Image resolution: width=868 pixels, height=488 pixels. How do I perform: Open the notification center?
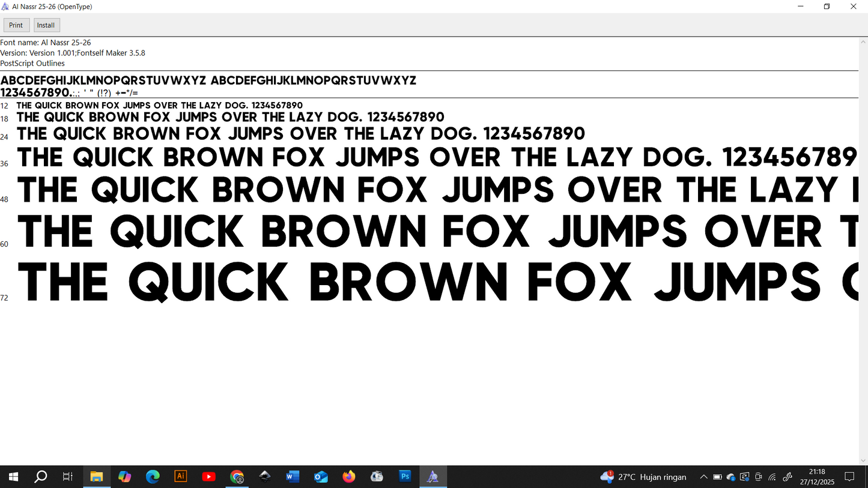pyautogui.click(x=849, y=477)
